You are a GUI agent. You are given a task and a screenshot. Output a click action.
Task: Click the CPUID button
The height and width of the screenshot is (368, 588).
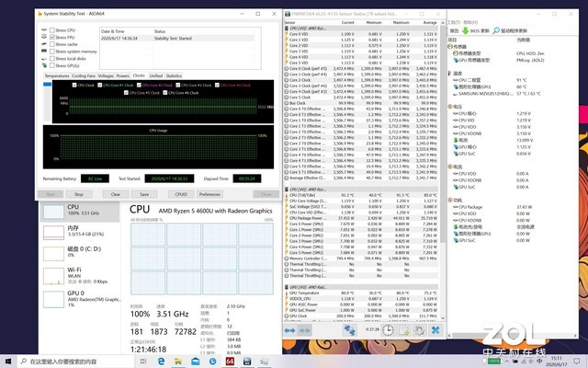pos(180,194)
